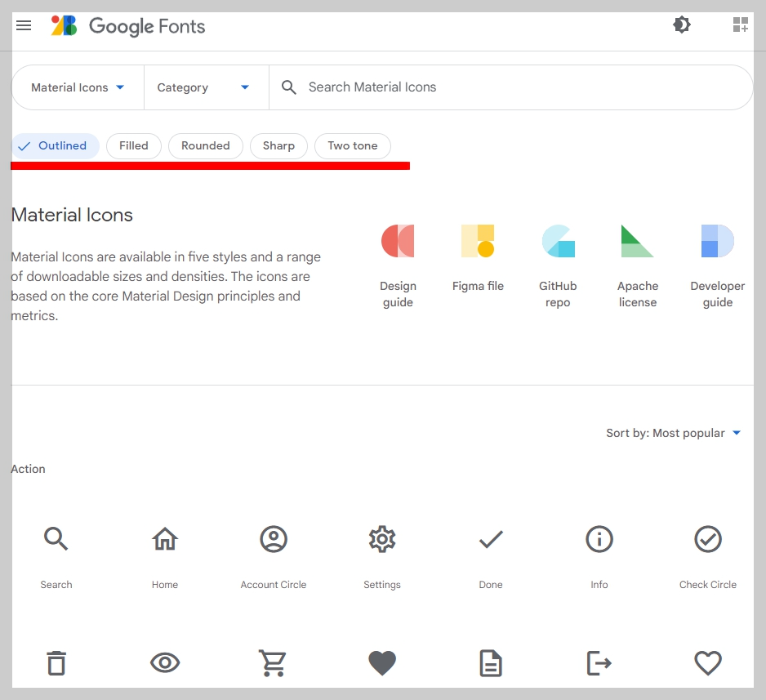Focus the Search Material Icons field
766x700 pixels.
510,87
